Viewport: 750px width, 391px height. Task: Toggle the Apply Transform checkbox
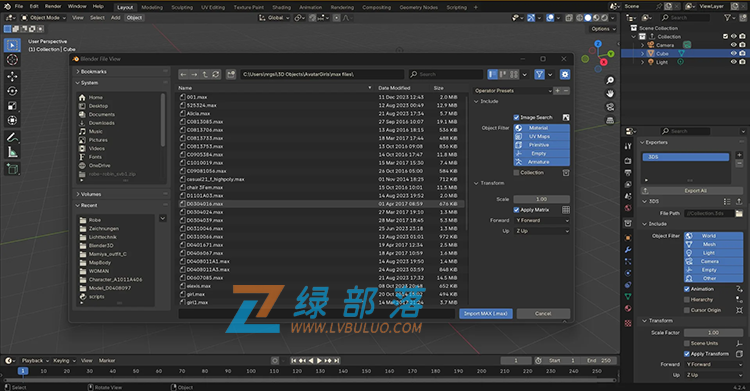[x=687, y=354]
